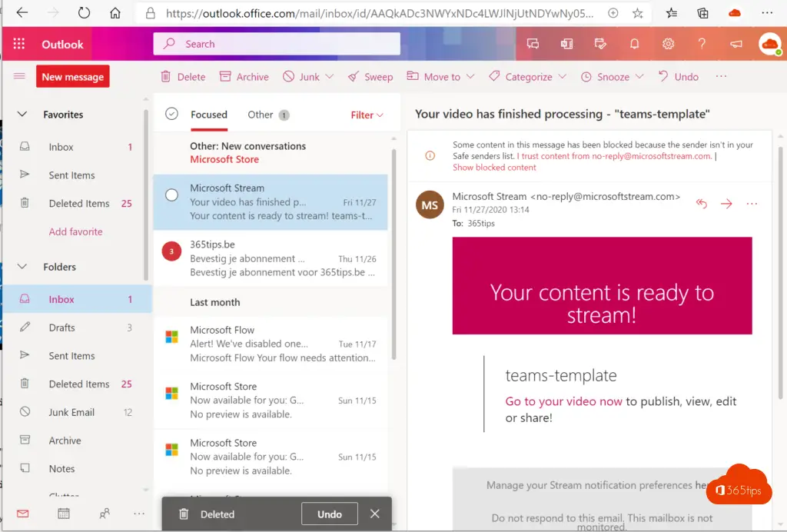This screenshot has width=787, height=532.
Task: Dismiss the Deleted notification bar
Action: (x=374, y=514)
